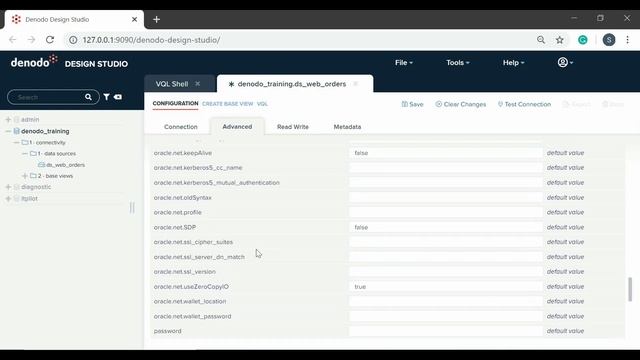Click the sidebar splitter handle
Viewport: 640px width, 360px height.
point(132,207)
